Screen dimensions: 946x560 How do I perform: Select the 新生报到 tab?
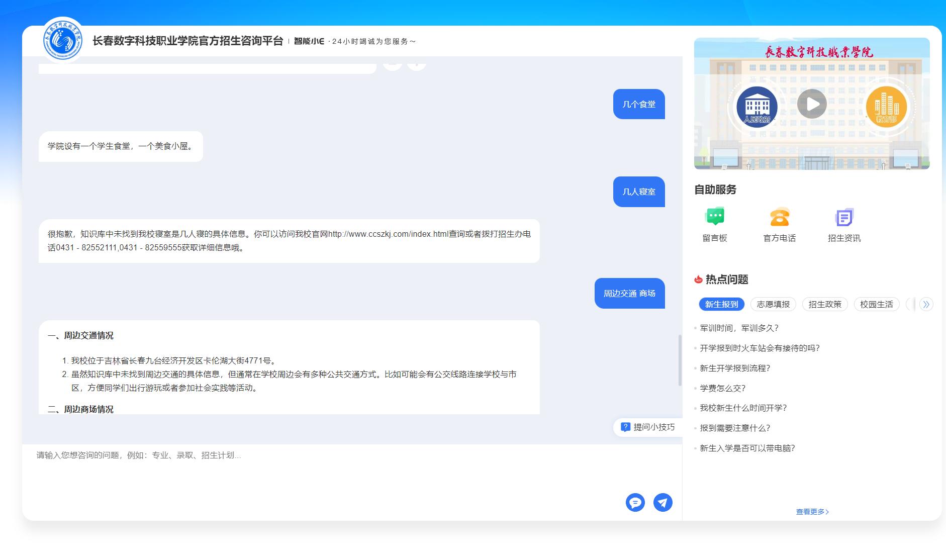pos(721,304)
